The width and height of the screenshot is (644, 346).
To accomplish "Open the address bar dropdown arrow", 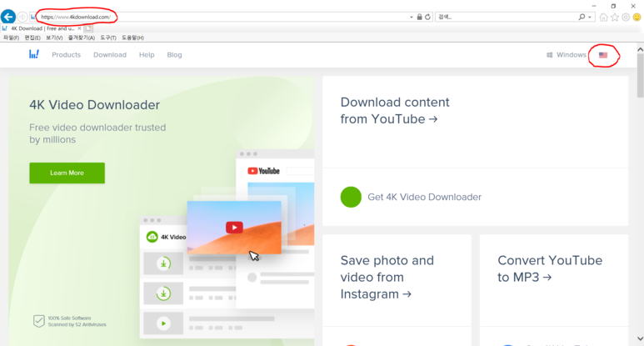I will pos(411,18).
